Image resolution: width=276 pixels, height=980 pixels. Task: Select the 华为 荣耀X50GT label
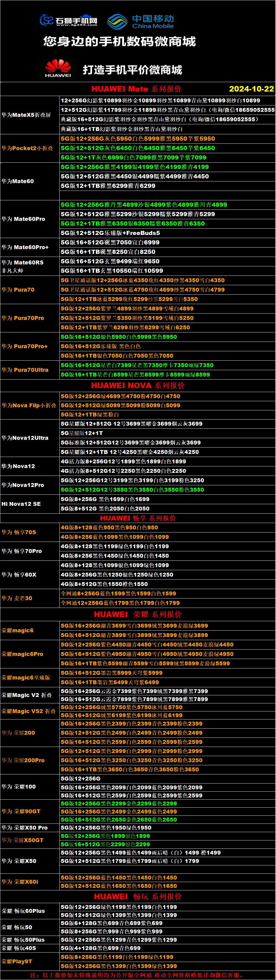(22, 840)
